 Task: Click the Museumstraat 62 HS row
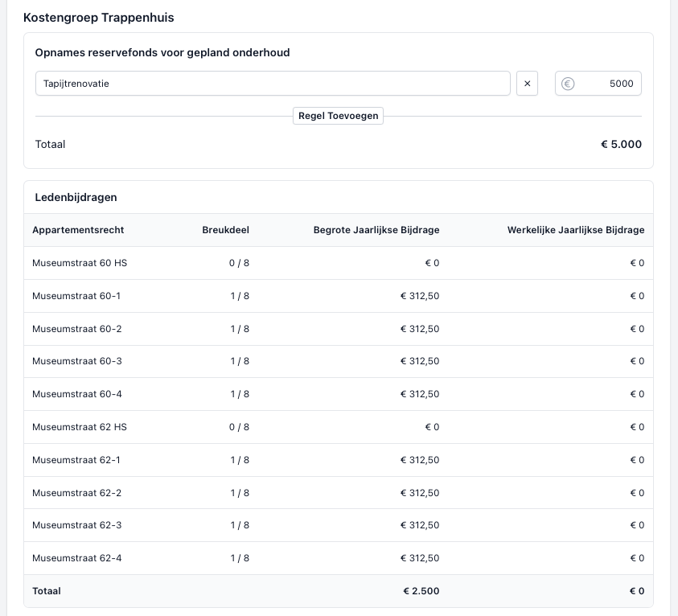80,427
